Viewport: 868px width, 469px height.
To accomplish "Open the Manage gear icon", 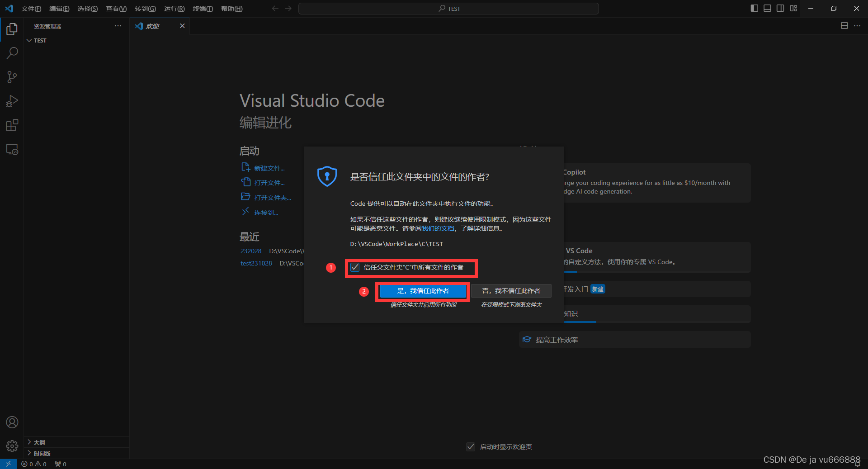I will pos(12,446).
